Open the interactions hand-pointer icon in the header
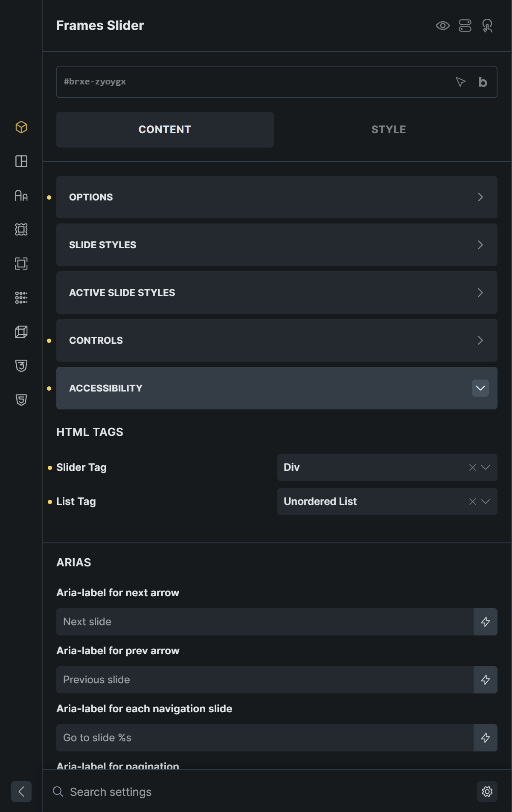The width and height of the screenshot is (512, 812). pos(487,26)
